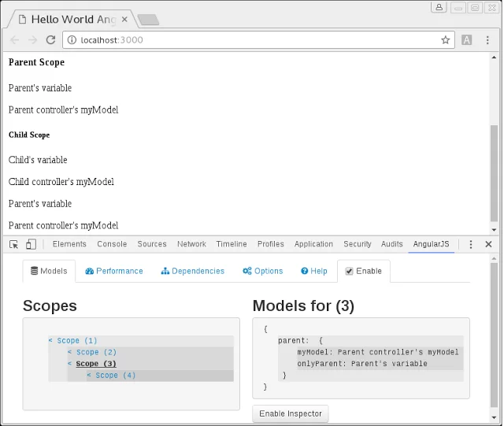Activate the DevTools element picker icon
The height and width of the screenshot is (426, 504).
coord(14,245)
